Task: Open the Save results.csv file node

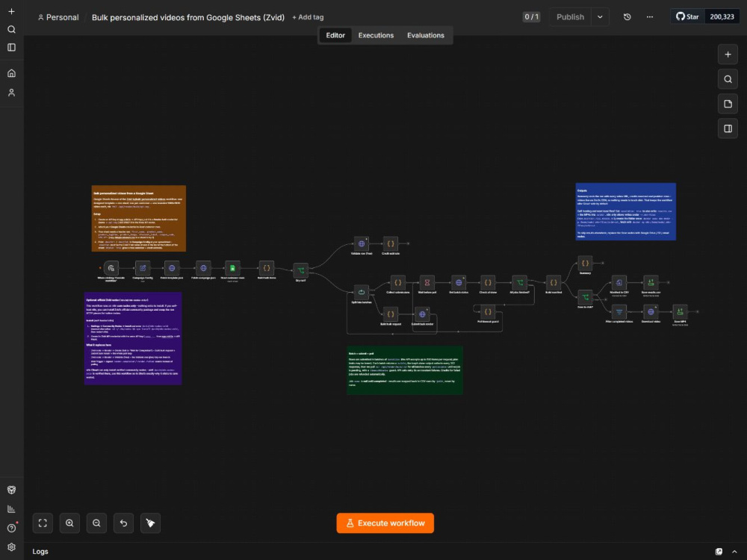Action: [x=651, y=282]
